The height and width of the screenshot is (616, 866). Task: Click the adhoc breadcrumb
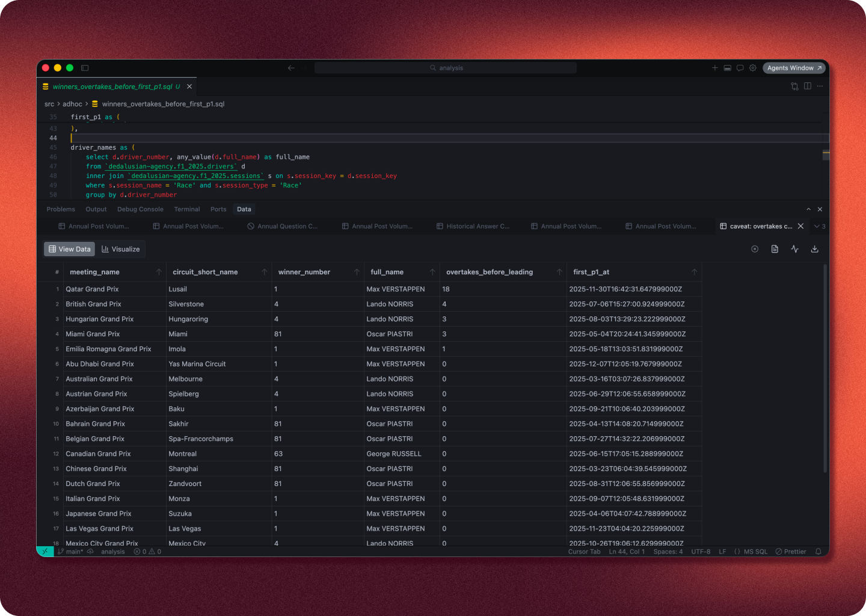click(x=72, y=104)
